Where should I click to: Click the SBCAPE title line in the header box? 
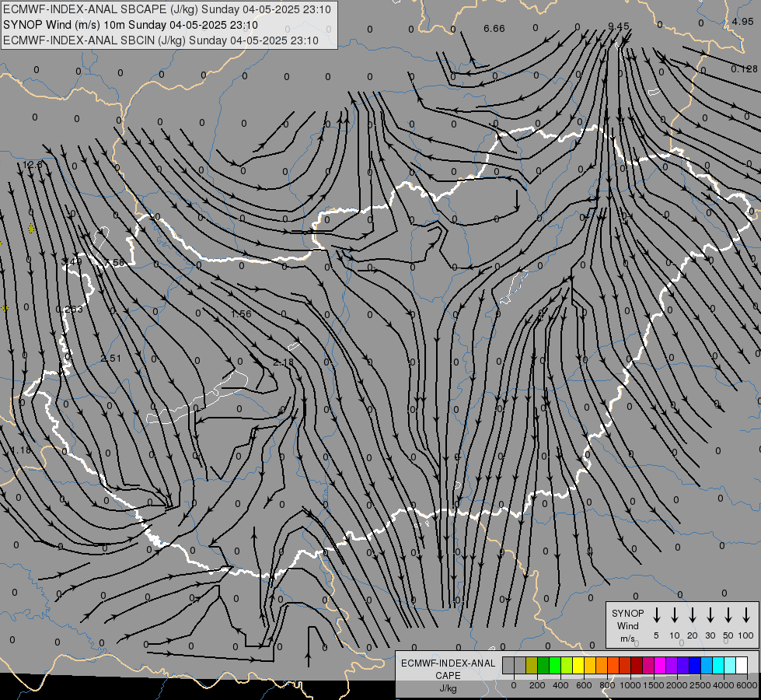(x=167, y=9)
